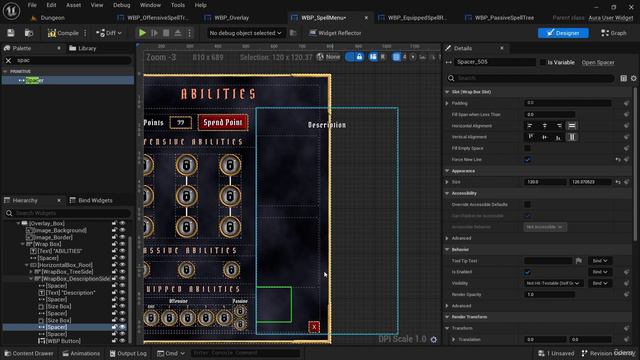Click the Open Spacer link
The image size is (640, 360).
598,62
